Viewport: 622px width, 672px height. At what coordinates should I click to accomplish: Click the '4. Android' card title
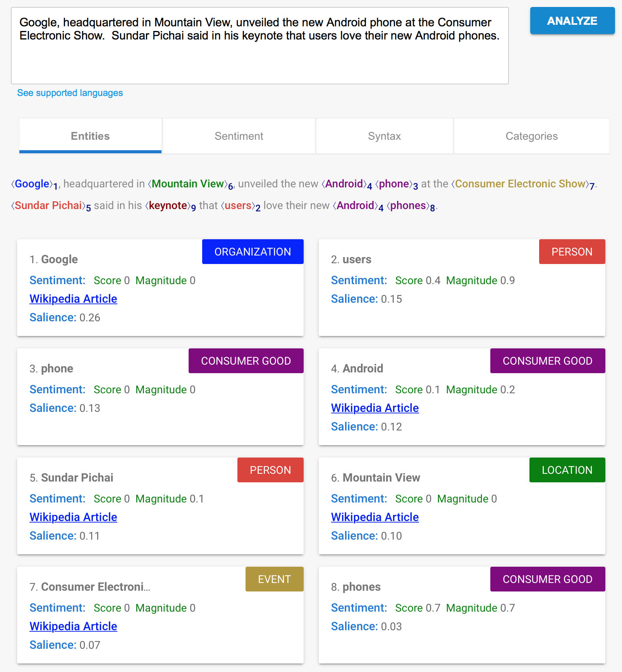pyautogui.click(x=357, y=369)
